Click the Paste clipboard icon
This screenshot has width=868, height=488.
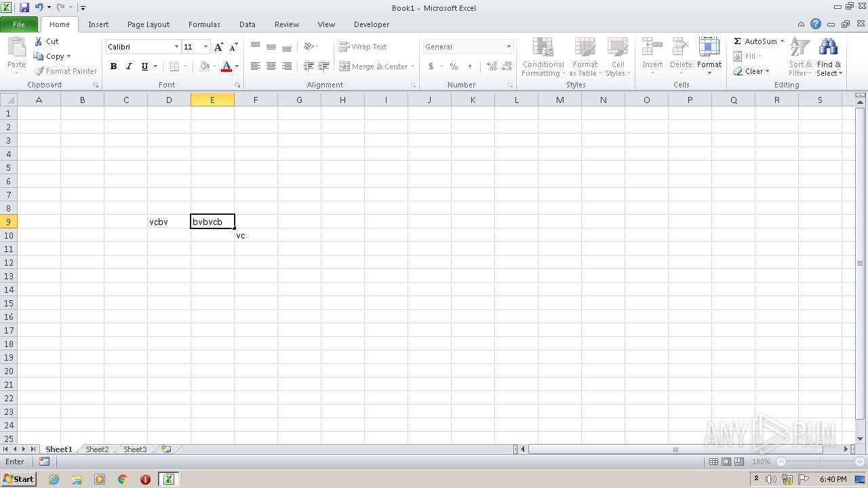16,47
